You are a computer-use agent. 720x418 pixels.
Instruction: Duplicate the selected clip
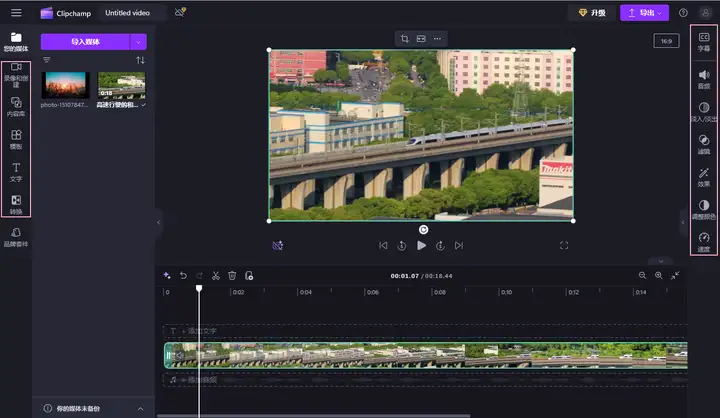coord(249,276)
